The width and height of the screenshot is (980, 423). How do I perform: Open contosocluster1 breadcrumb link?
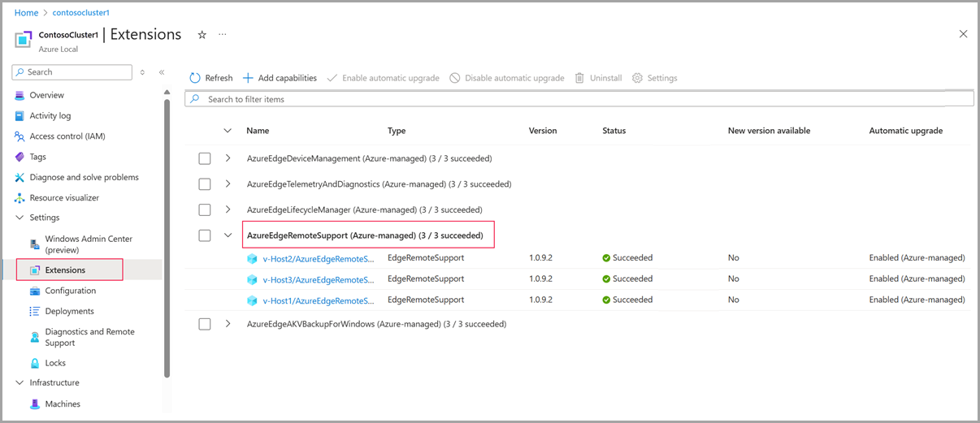(x=80, y=13)
